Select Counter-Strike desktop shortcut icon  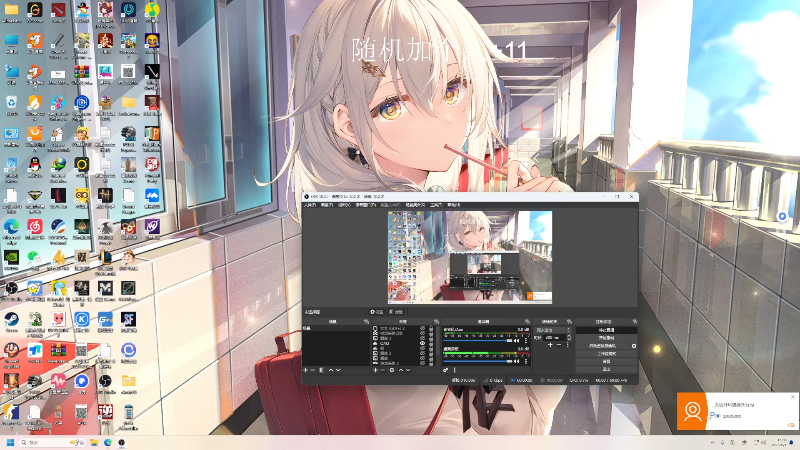[x=11, y=414]
